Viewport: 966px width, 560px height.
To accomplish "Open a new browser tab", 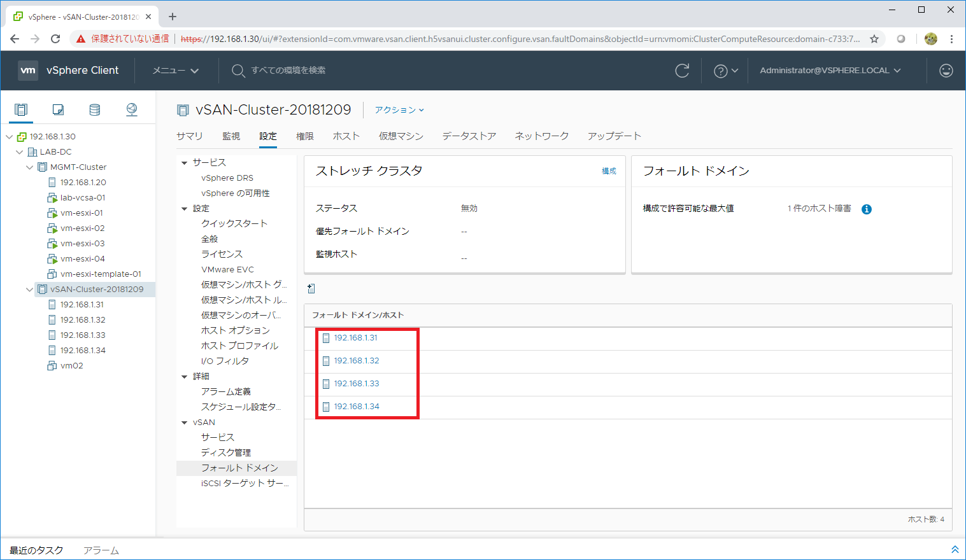I will click(173, 17).
